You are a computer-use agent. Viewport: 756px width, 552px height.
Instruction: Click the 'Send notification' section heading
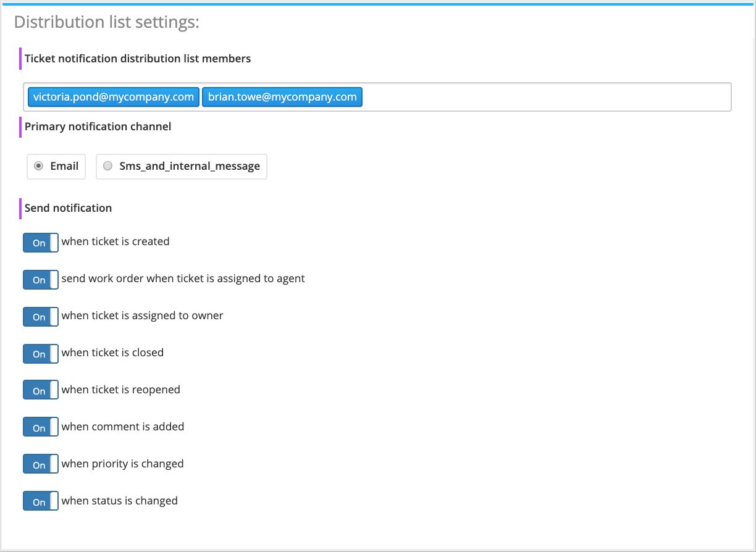click(x=68, y=208)
